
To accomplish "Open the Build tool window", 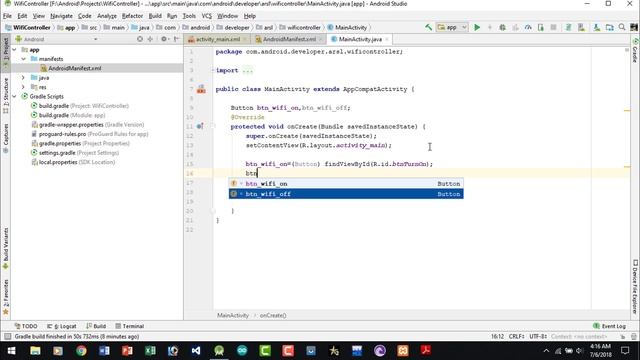I will 96,326.
